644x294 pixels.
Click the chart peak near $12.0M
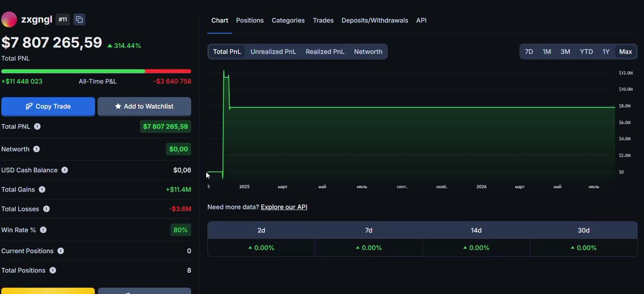point(224,71)
